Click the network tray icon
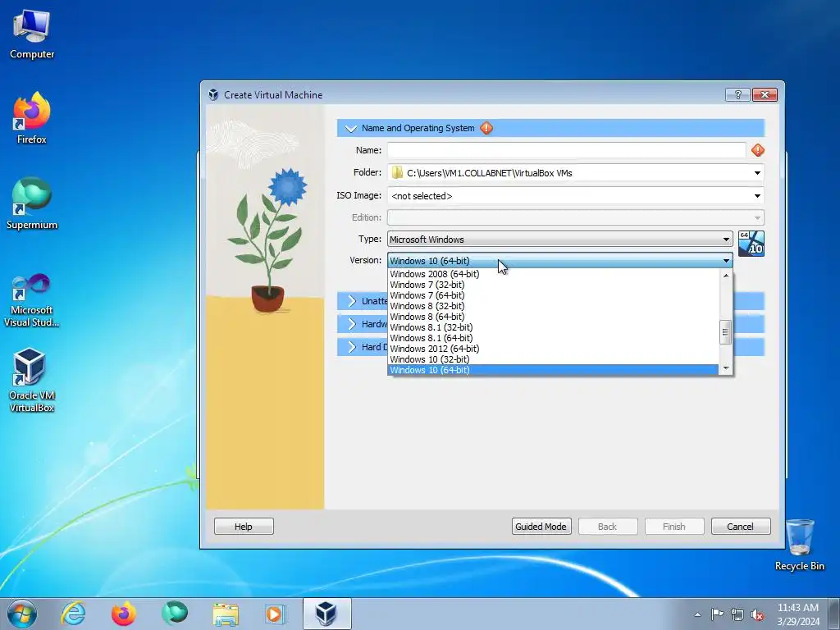Screen dimensions: 840x630 click(x=737, y=614)
